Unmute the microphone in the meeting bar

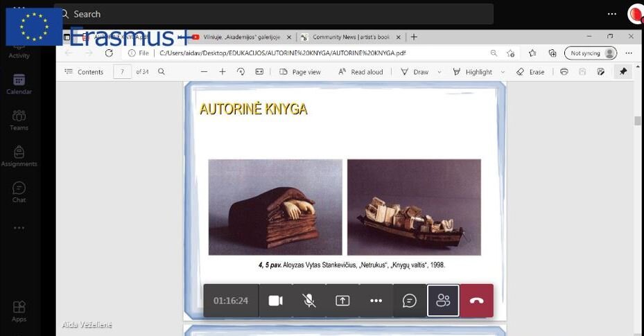[309, 301]
